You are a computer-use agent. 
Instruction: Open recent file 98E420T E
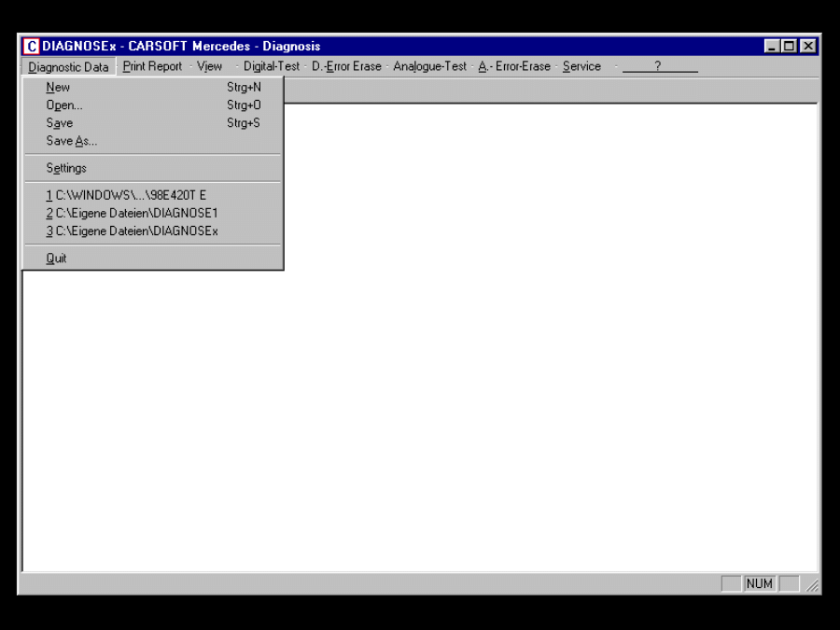coord(126,196)
